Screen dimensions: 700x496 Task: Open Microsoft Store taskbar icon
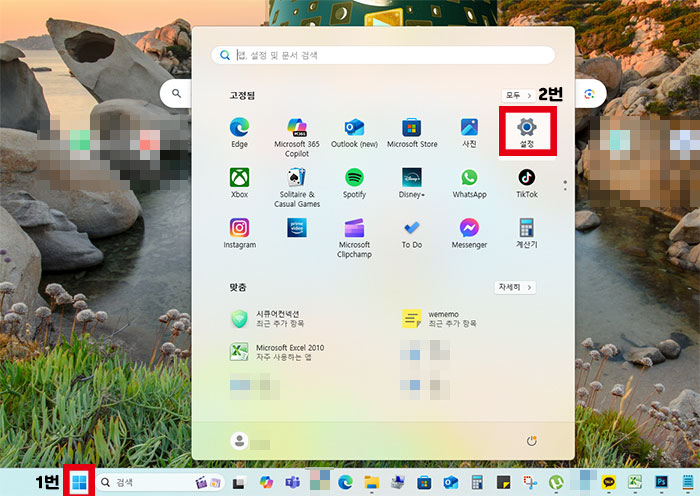(424, 482)
